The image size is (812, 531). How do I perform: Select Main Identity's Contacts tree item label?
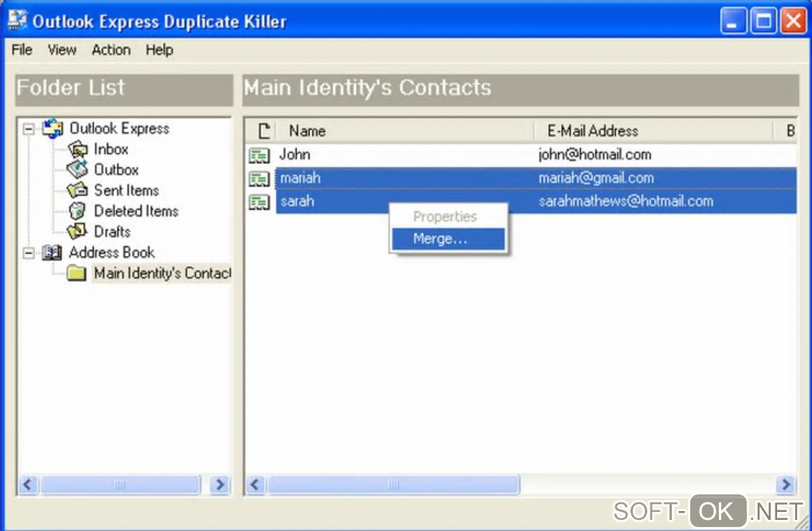162,273
